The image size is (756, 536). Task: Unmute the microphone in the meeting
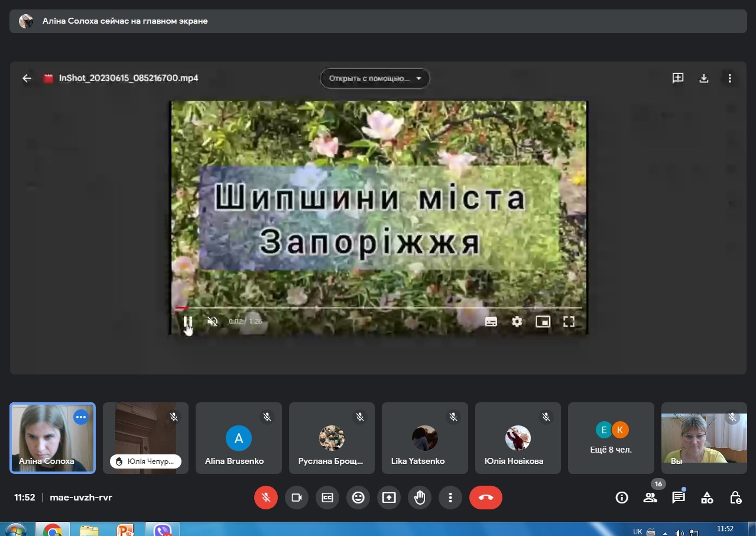pyautogui.click(x=266, y=498)
